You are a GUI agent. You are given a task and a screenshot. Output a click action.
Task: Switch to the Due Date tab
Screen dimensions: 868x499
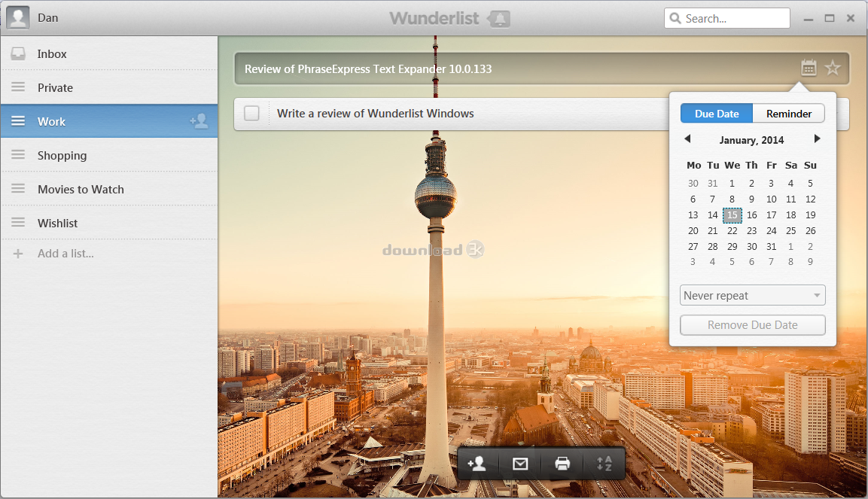tap(717, 114)
